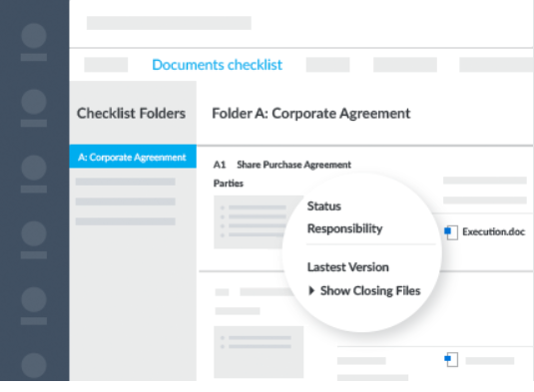The width and height of the screenshot is (534, 392).
Task: Select A: Corporate Agreement folder
Action: click(133, 157)
